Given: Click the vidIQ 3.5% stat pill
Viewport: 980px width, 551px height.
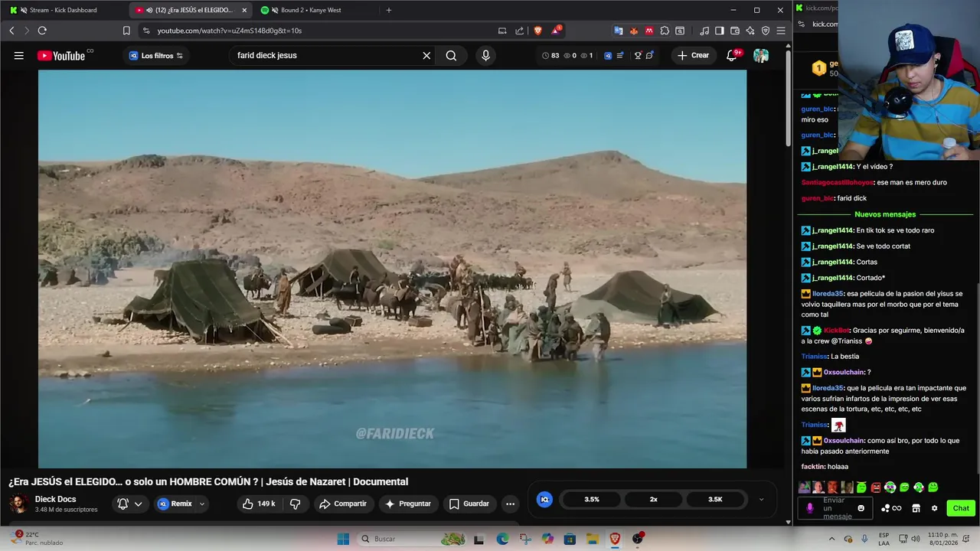Looking at the screenshot, I should point(592,499).
